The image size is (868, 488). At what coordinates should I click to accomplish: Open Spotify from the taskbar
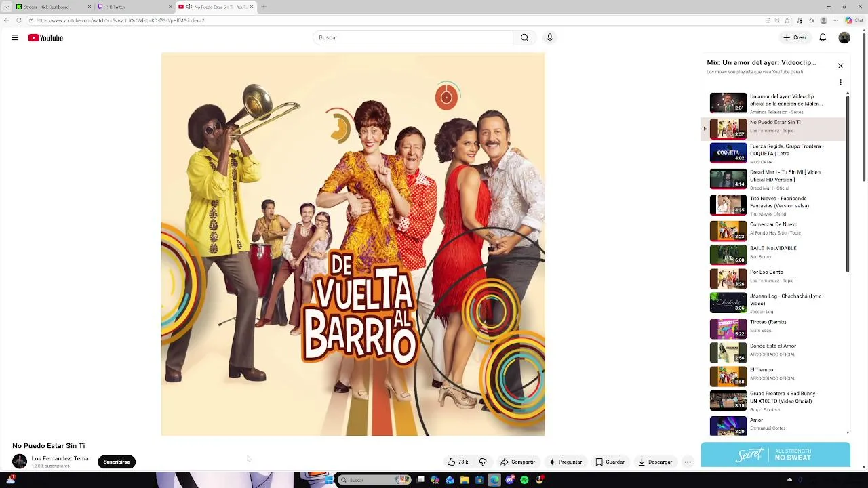[524, 480]
